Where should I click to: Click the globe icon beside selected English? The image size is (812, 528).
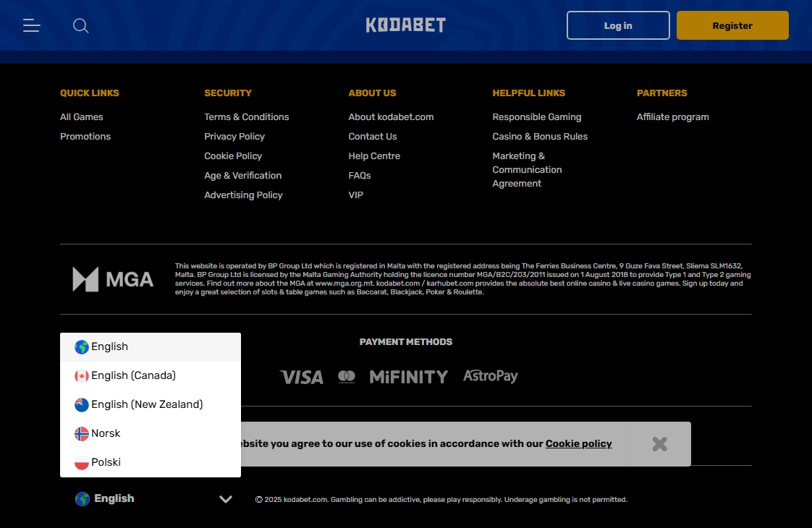coord(83,499)
